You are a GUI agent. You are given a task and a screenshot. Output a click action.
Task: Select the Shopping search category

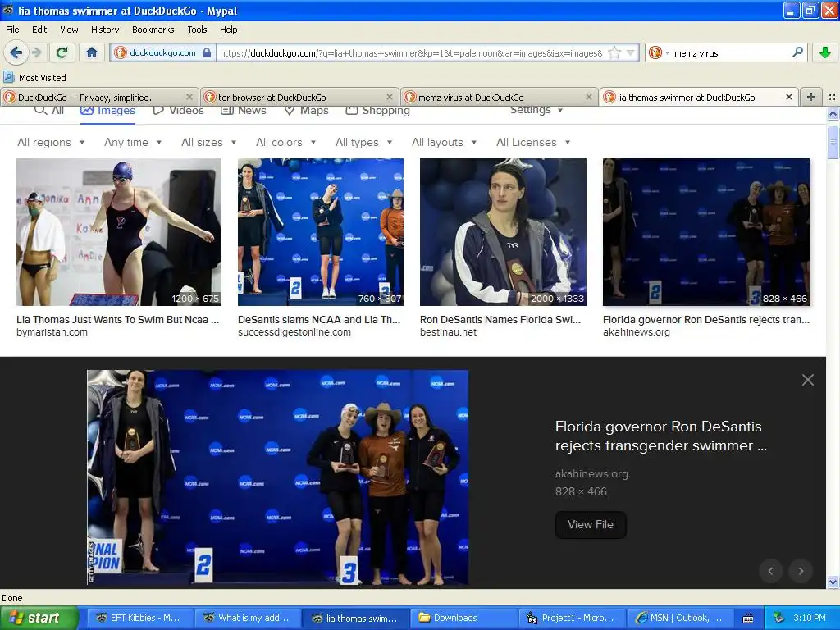(x=377, y=111)
